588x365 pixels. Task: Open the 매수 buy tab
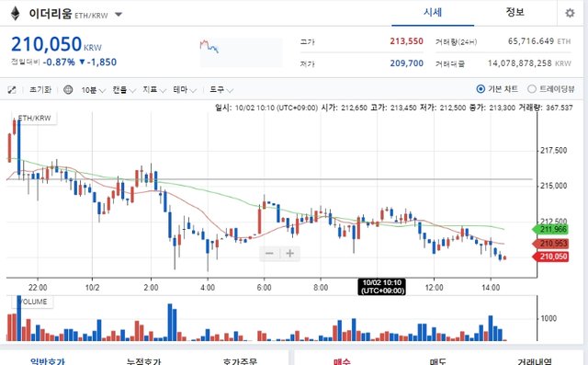[x=342, y=361]
